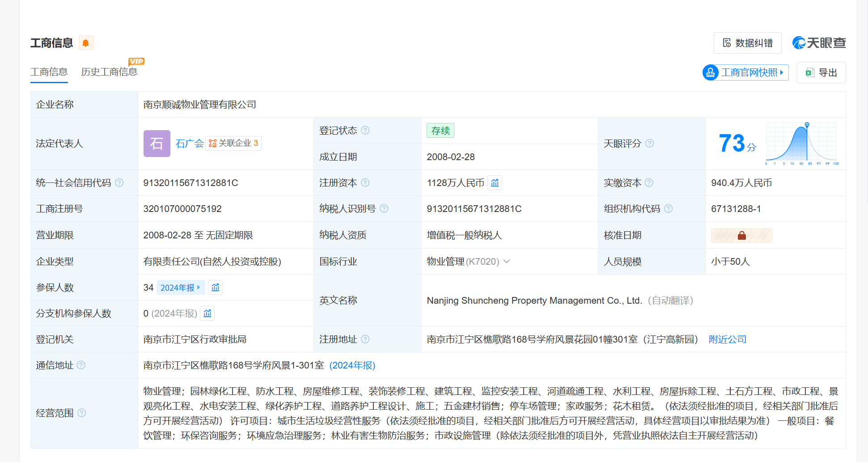Image resolution: width=868 pixels, height=462 pixels.
Task: Click help icon next to 注册地址
Action: point(365,339)
